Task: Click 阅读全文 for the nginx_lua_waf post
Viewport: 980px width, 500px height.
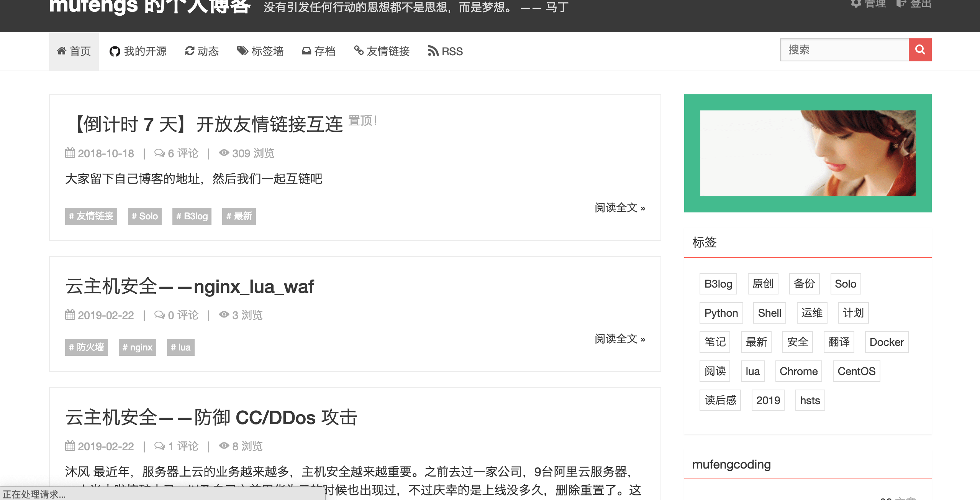Action: pyautogui.click(x=619, y=339)
